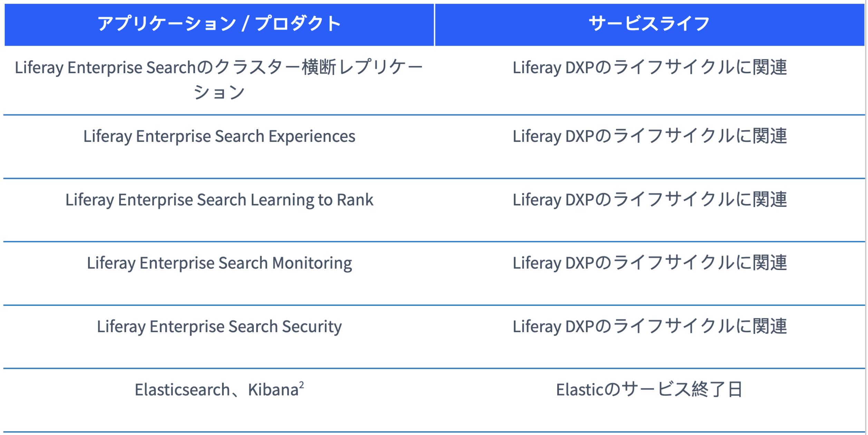Click the word Kibana in the last row
Image resolution: width=868 pixels, height=435 pixels.
click(273, 390)
